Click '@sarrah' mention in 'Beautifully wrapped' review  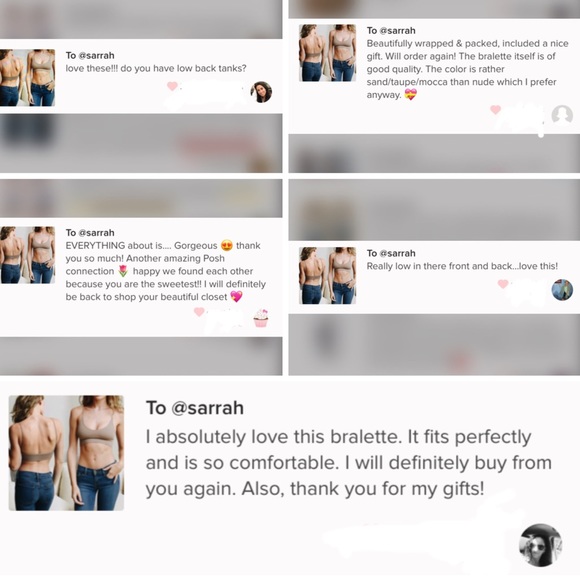pos(398,31)
